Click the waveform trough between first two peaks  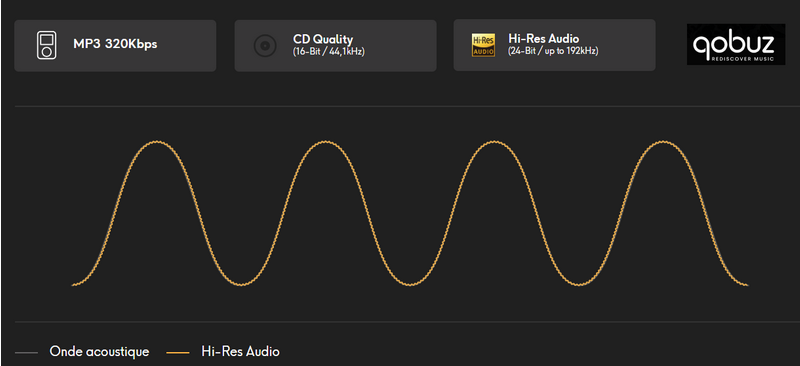(x=241, y=284)
